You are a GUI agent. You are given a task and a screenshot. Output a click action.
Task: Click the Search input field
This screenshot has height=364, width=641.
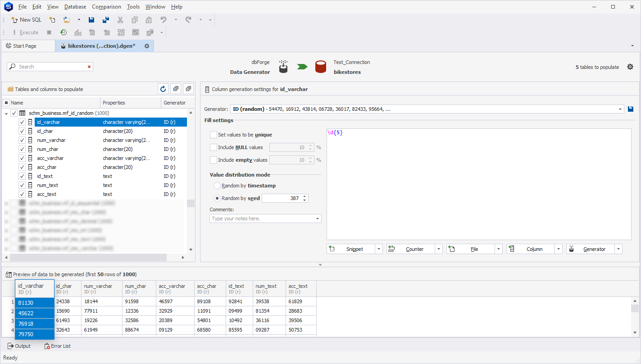[x=50, y=67]
